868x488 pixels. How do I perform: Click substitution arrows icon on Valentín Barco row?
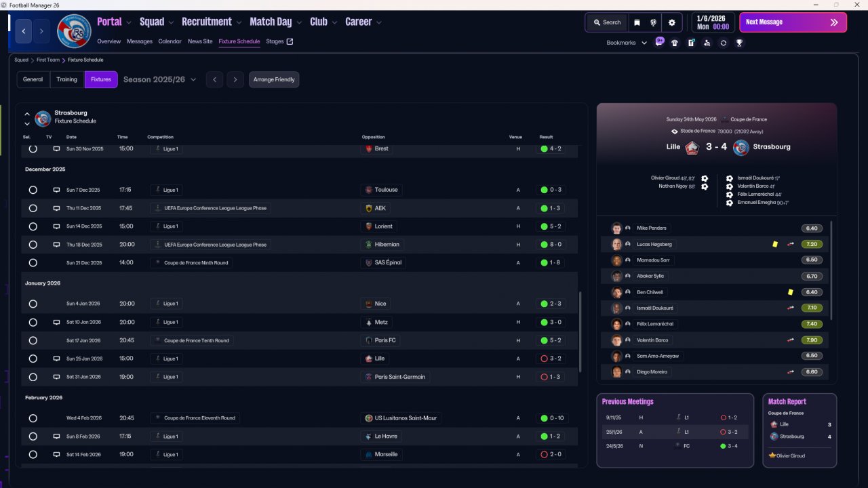click(x=791, y=340)
